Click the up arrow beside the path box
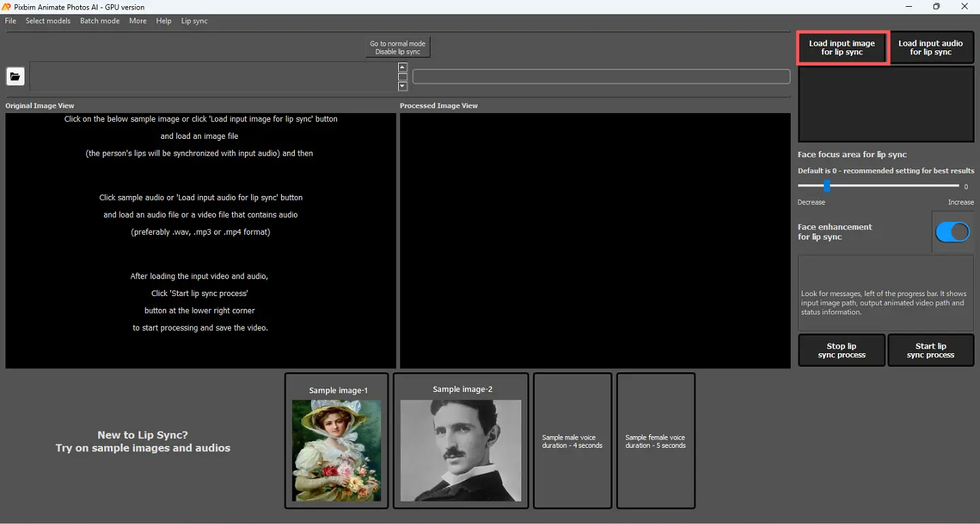The height and width of the screenshot is (524, 980). pyautogui.click(x=403, y=67)
